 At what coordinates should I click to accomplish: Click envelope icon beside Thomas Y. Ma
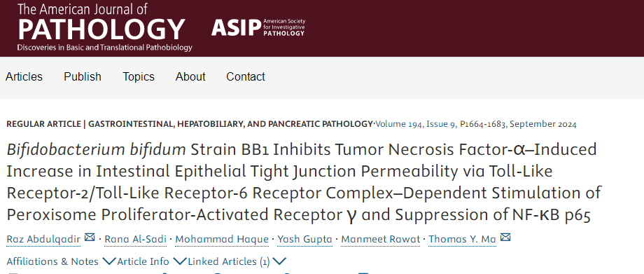[505, 238]
